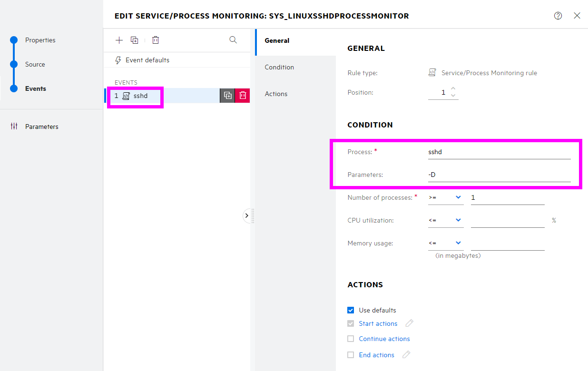Enable the Continue actions checkbox

click(x=351, y=339)
